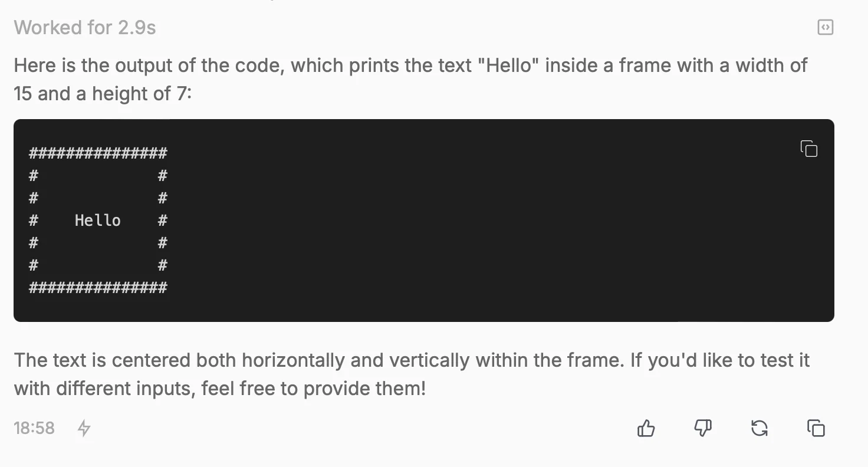Click the 18:58 timestamp
The width and height of the screenshot is (868, 467).
34,428
